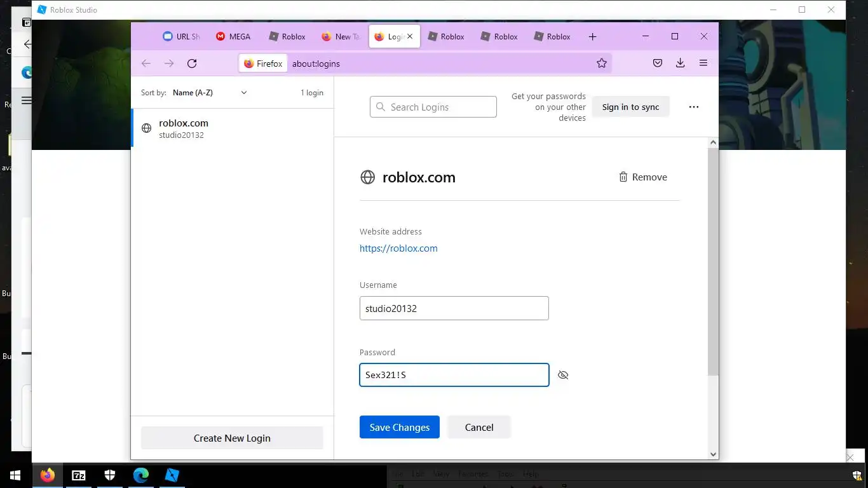868x488 pixels.
Task: Open Firefox downloads panel
Action: (680, 63)
